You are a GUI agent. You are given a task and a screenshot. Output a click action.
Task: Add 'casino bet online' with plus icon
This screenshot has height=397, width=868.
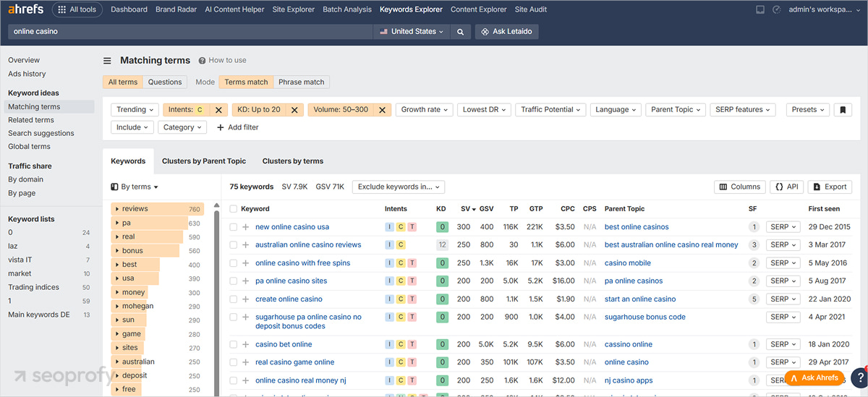246,345
